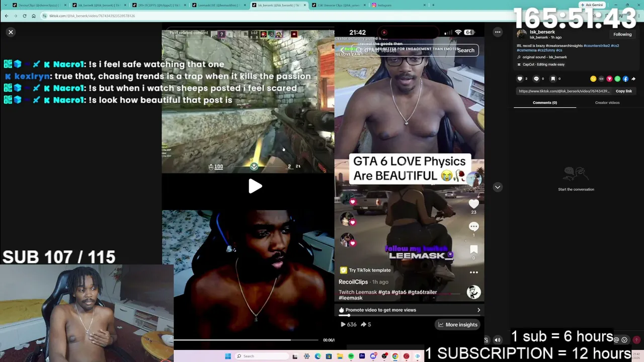This screenshot has width=644, height=362.
Task: Seek on the video progress bar
Action: tap(246, 340)
